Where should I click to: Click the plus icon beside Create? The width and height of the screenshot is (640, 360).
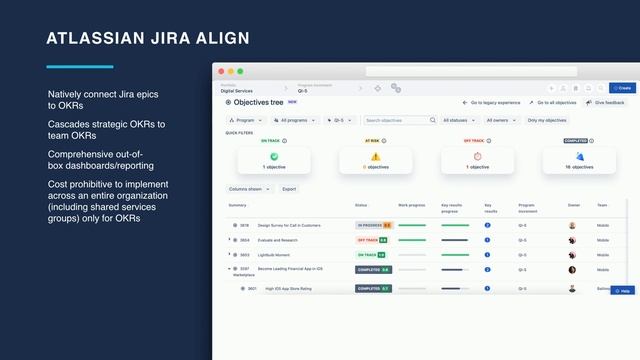pos(551,88)
